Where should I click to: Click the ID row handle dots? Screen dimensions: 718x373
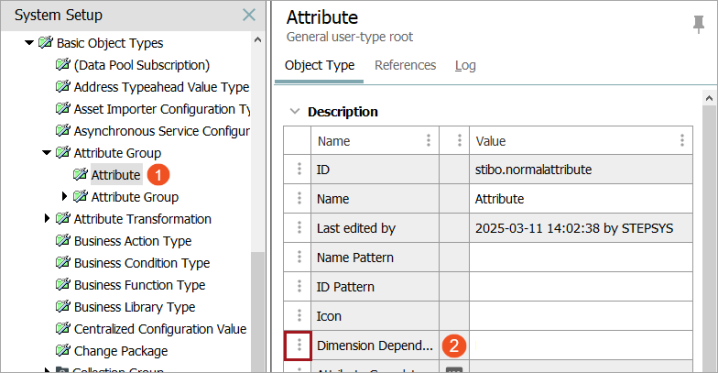299,169
